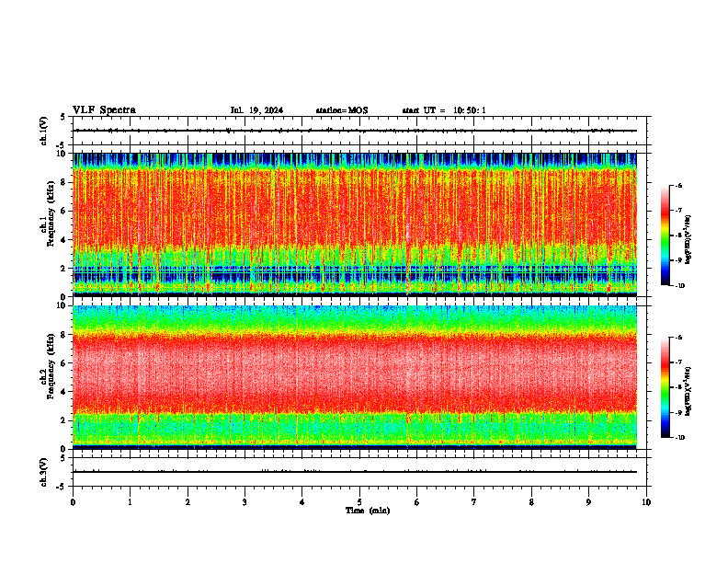The image size is (728, 563).
Task: Click the ch.2 spectrogram color bar
Action: (665, 387)
